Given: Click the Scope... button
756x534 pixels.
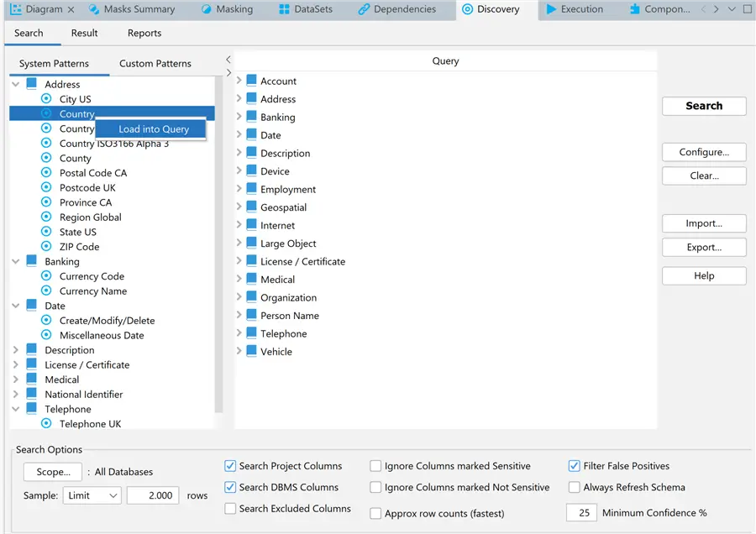Looking at the screenshot, I should (x=53, y=471).
